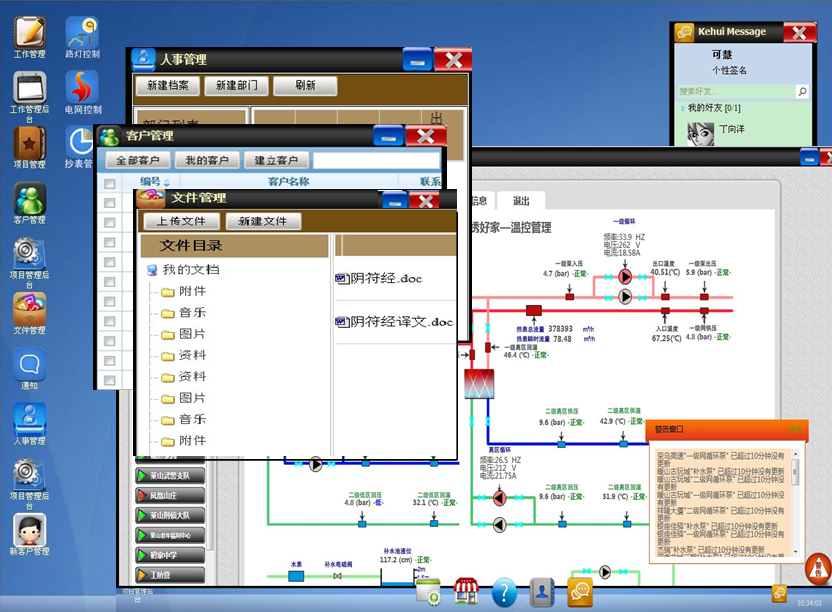Open the orange chat bubble dock icon

[x=580, y=591]
